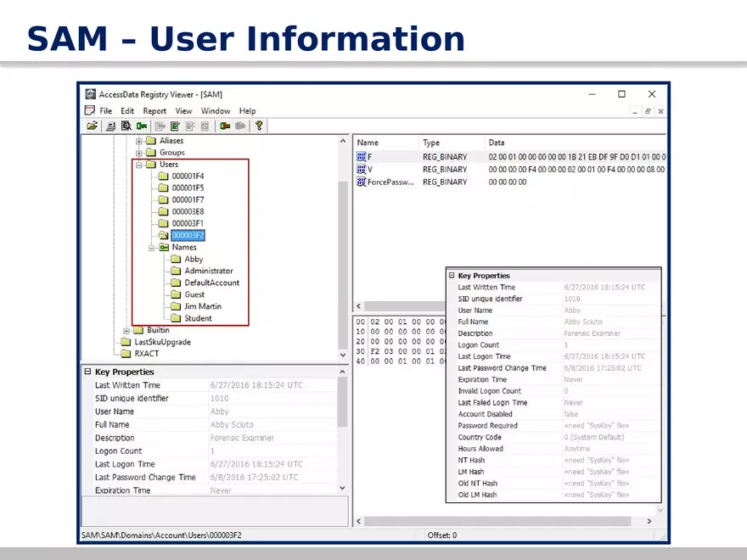The height and width of the screenshot is (560, 747).
Task: Click the application icon left of the File menu
Action: [x=90, y=110]
